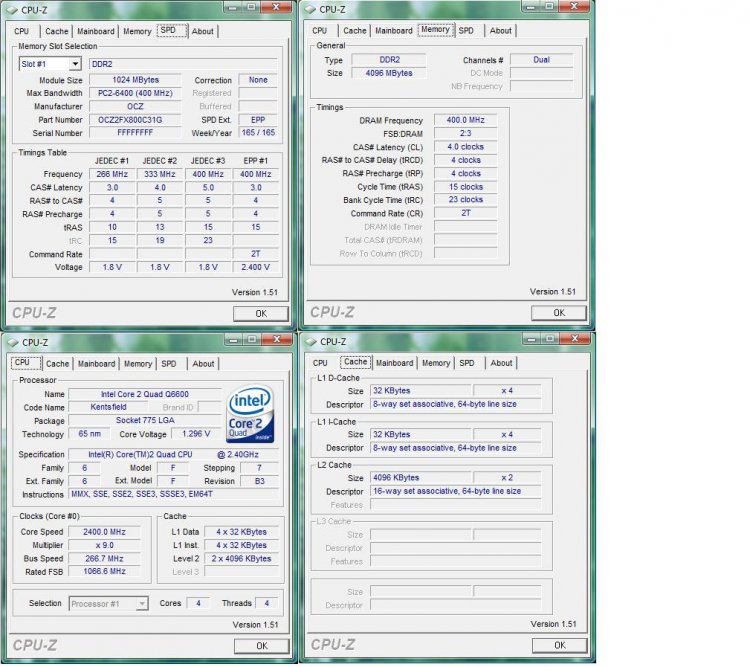750x667 pixels.
Task: Click the Intel Core 2 Quad logo
Action: [x=250, y=415]
